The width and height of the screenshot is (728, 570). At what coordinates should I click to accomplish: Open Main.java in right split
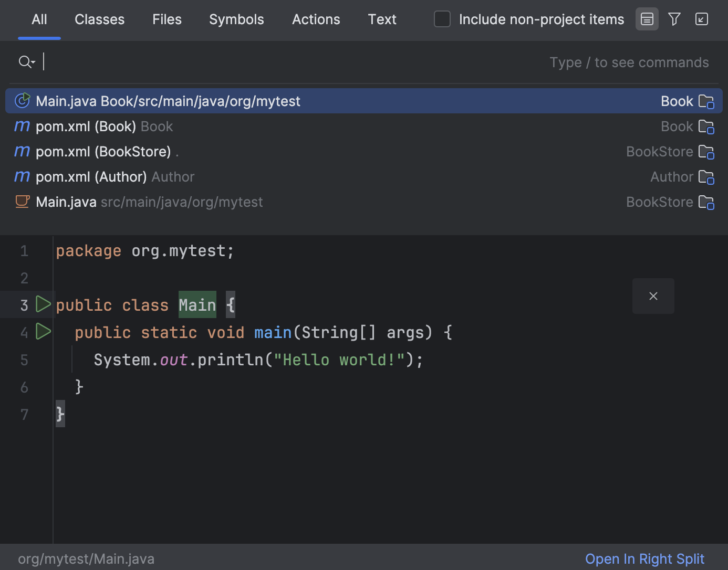pos(644,558)
